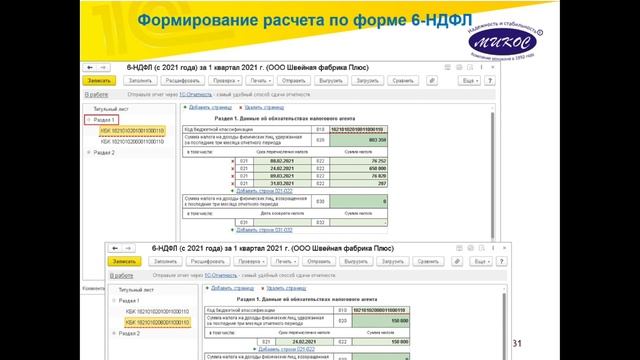The image size is (640, 360).
Task: Click Добавить страницу in back window
Action: [x=210, y=107]
